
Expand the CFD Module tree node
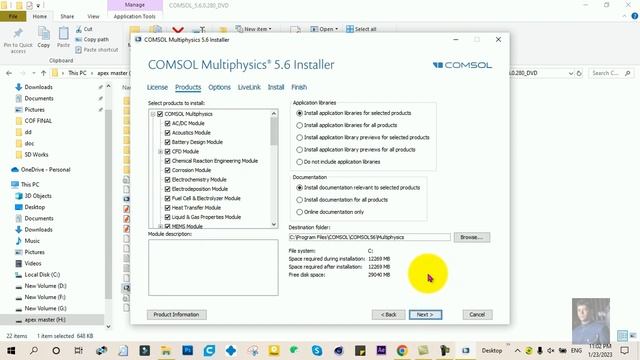pos(160,151)
